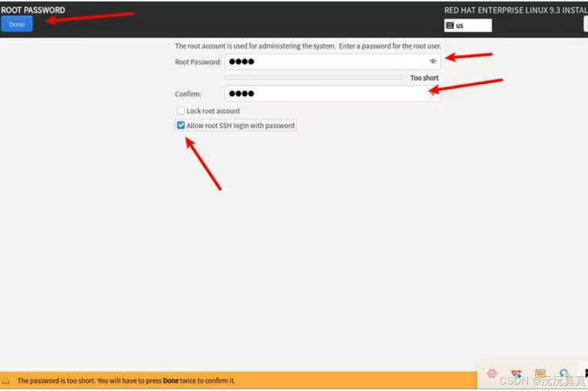Screen dimensions: 588x391
Task: Open the us keyboard layout selector
Action: click(468, 25)
